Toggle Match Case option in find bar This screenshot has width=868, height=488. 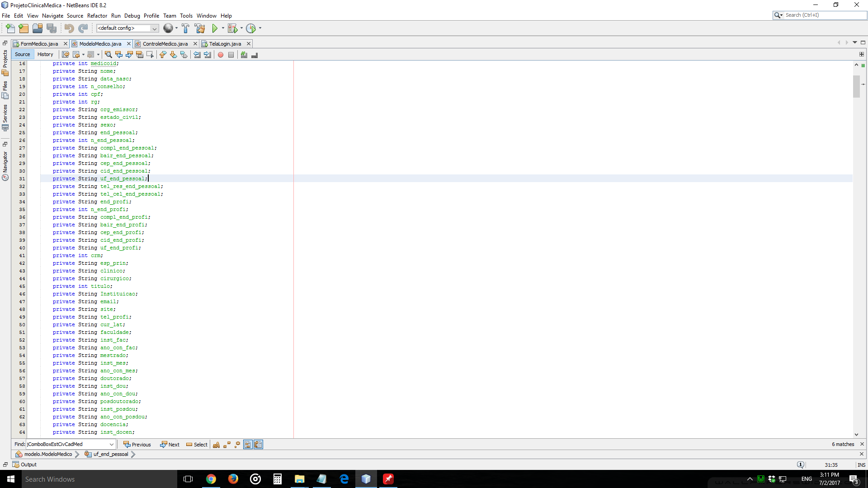click(x=216, y=445)
